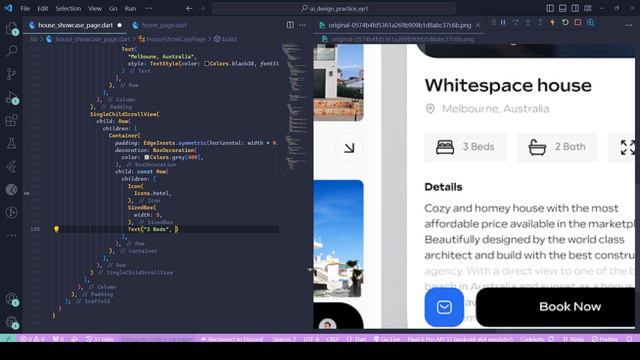Switch to home_page.dart tab
Viewport: 640px width, 360px height.
point(160,25)
